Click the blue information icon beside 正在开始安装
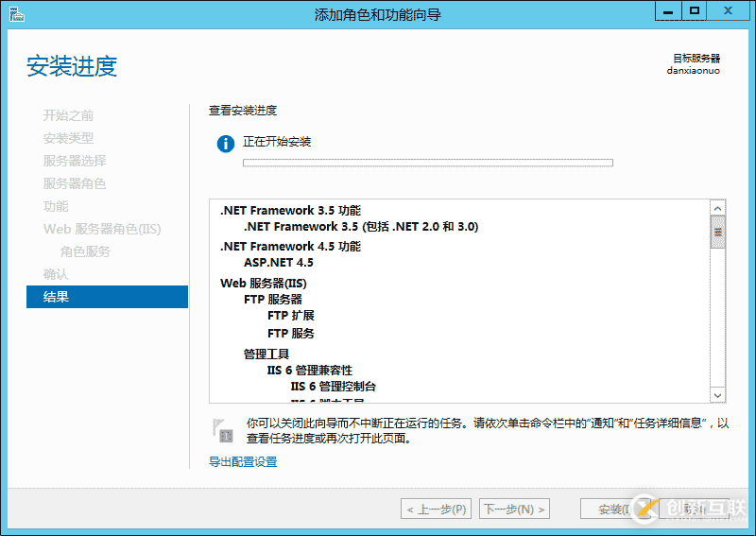Image resolution: width=756 pixels, height=536 pixels. pyautogui.click(x=226, y=144)
